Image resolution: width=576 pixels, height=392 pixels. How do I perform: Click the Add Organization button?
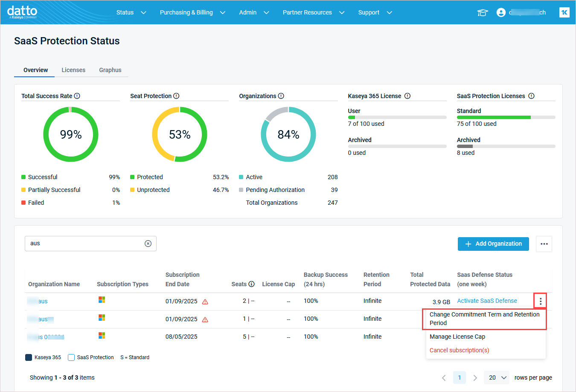(493, 244)
